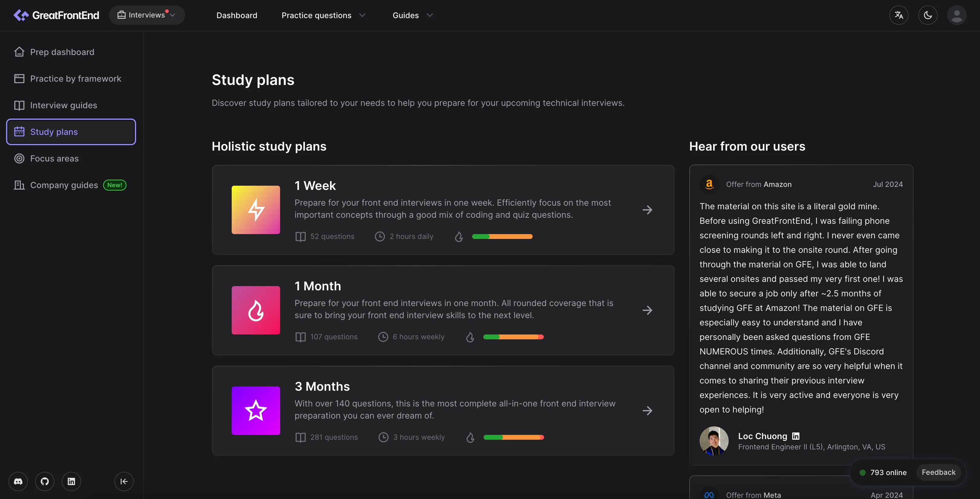Click the Loc Chuong name text
This screenshot has height=499, width=980.
click(763, 436)
